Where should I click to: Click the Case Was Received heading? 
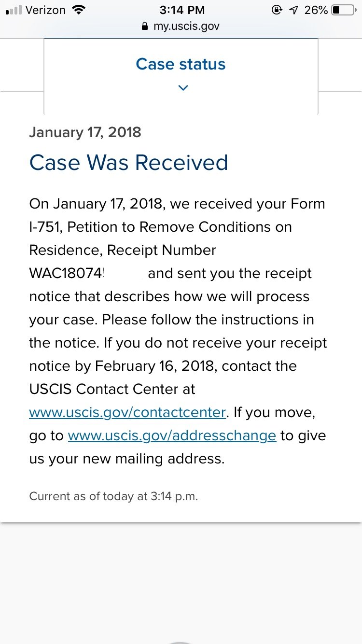click(128, 162)
